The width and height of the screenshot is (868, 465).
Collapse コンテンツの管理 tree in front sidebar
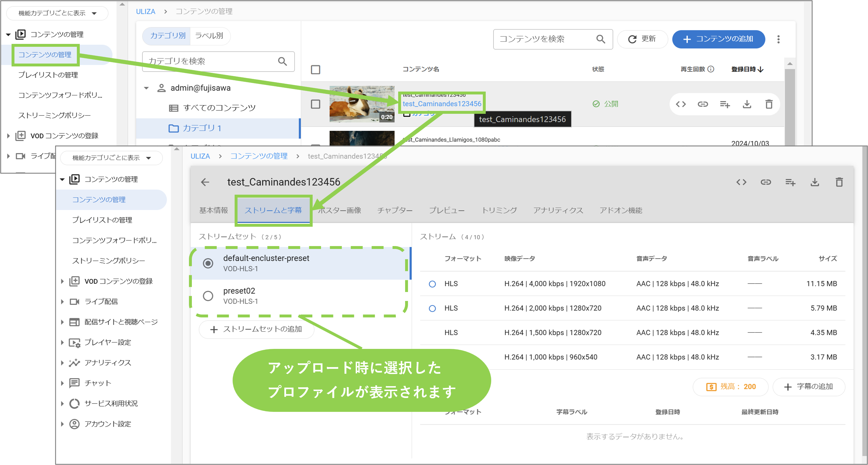[x=62, y=179]
